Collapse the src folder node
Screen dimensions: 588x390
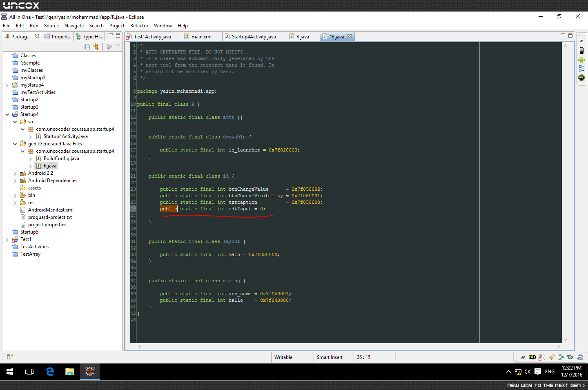[15, 122]
